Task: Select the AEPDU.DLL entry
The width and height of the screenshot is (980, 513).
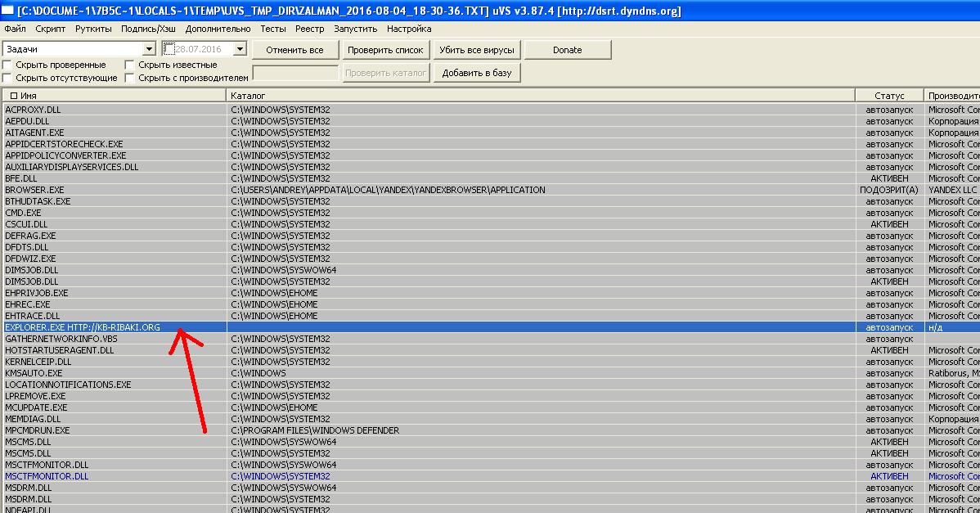Action: [x=27, y=121]
